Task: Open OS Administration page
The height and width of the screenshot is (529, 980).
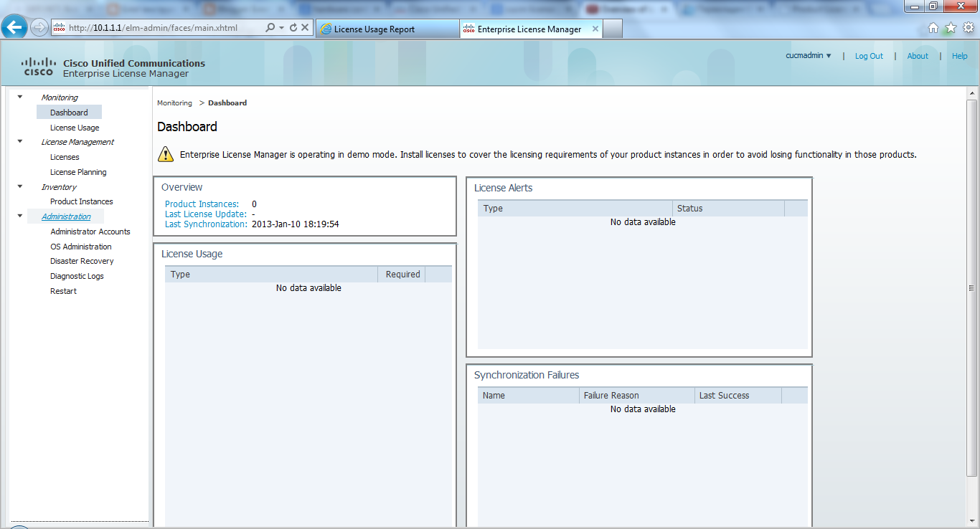Action: pos(81,247)
